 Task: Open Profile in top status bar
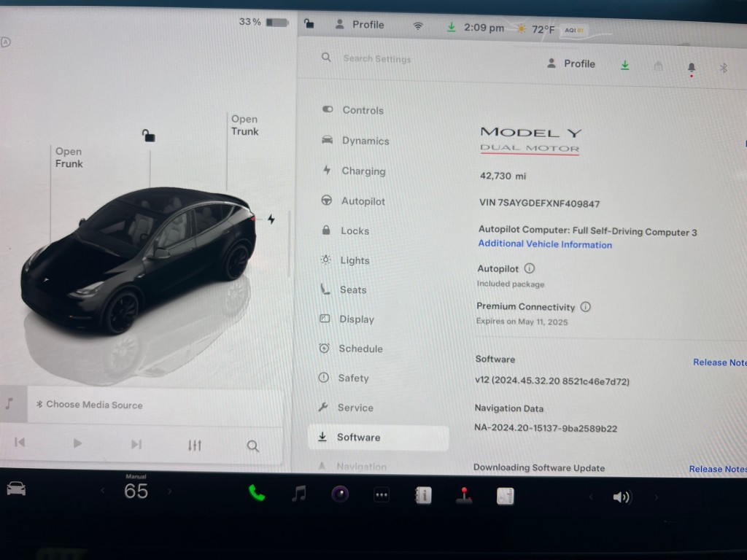360,24
